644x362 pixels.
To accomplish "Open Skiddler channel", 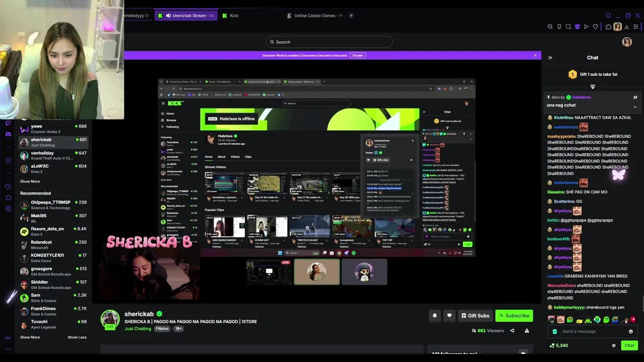I will 53,285.
